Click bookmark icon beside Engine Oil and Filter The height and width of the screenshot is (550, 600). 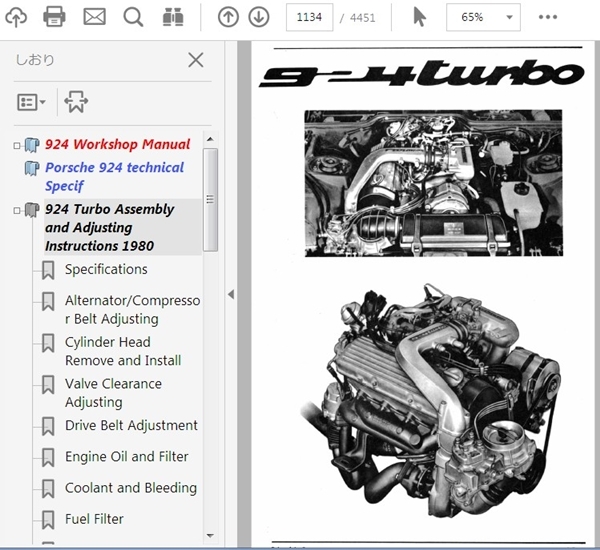coord(48,457)
